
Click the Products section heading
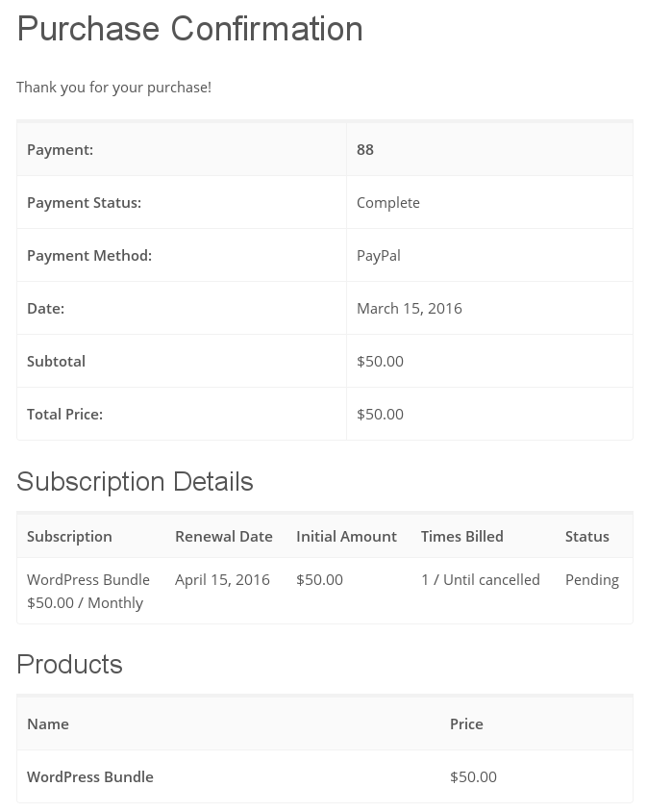click(x=69, y=664)
